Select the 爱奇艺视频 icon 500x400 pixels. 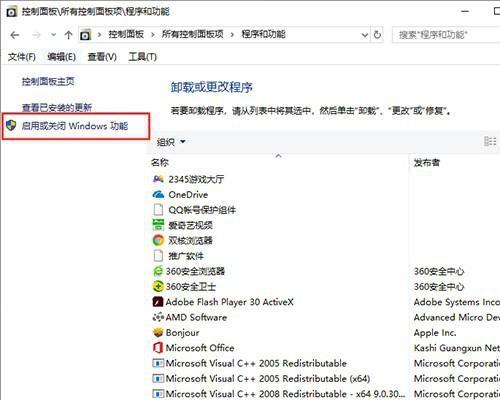(x=158, y=225)
